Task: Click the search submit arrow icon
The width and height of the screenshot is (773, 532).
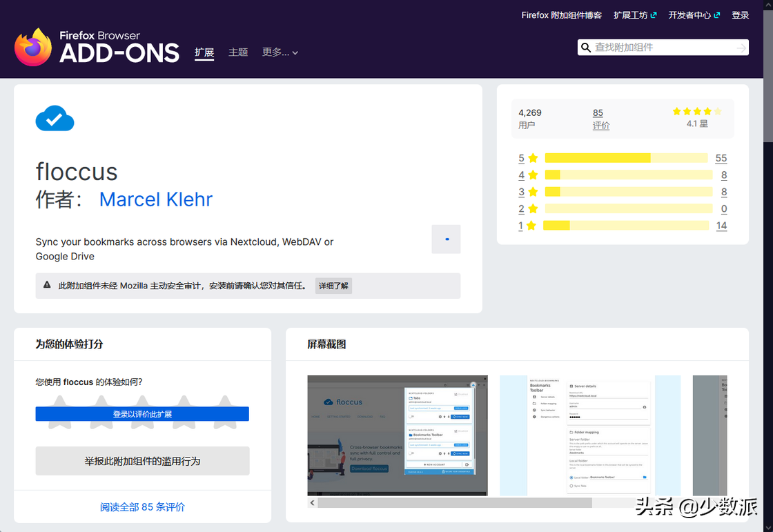Action: pos(741,48)
